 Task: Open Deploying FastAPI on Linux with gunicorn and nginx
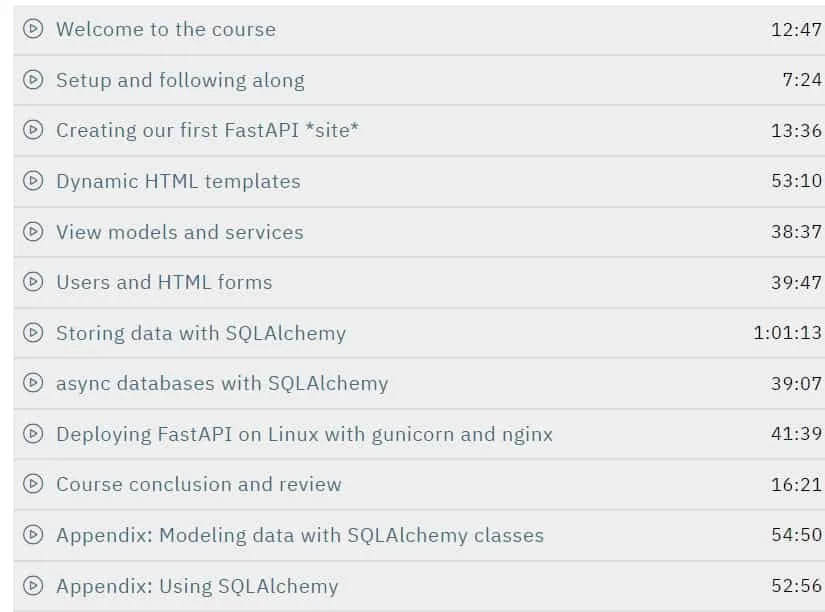tap(304, 435)
